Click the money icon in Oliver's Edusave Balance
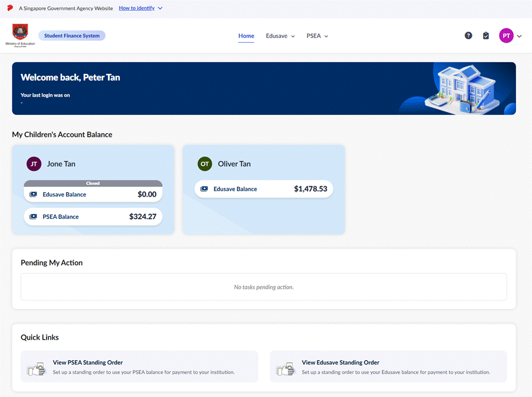 [204, 189]
